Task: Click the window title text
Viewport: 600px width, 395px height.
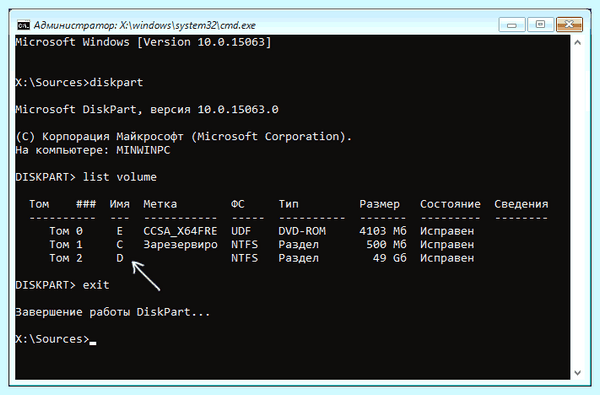Action: tap(144, 25)
